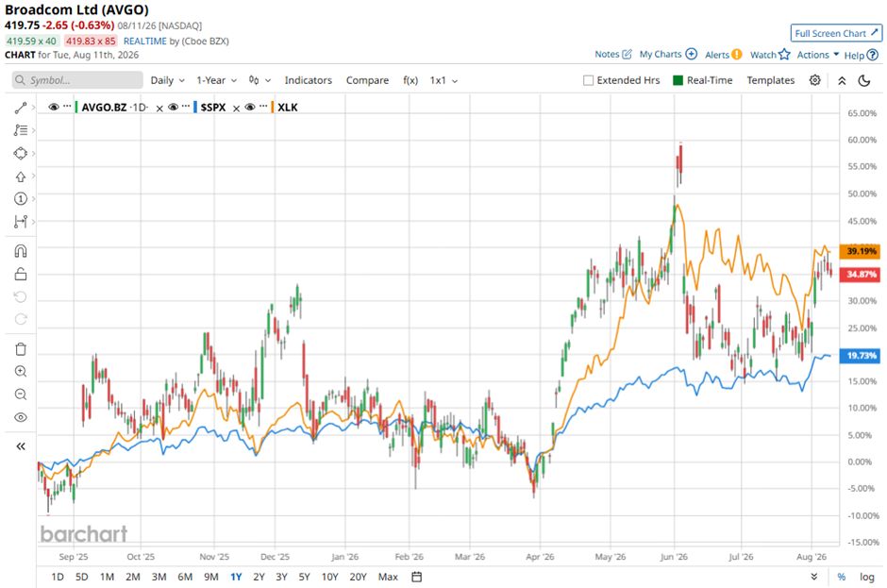Screen dimensions: 887x588
Task: Toggle the Real-Time green checkbox
Action: [x=678, y=80]
